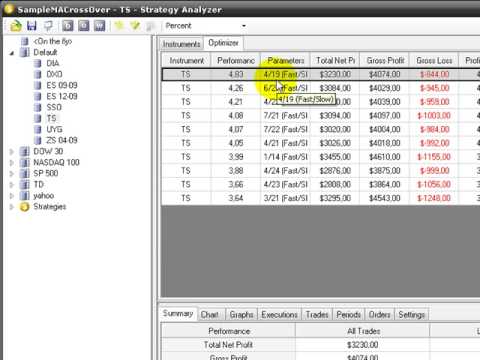Viewport: 480px width, 360px height.
Task: Click the save disk toolbar icon
Action: (x=32, y=26)
